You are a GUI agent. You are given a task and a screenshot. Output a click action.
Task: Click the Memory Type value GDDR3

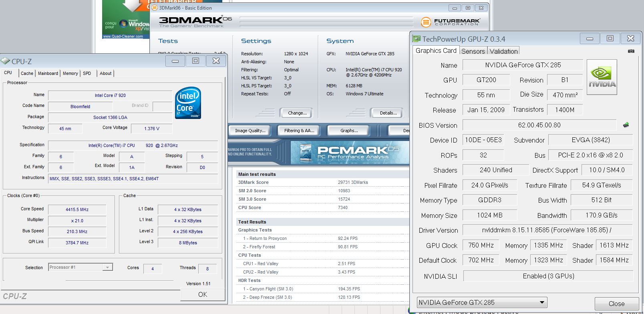[x=489, y=200]
